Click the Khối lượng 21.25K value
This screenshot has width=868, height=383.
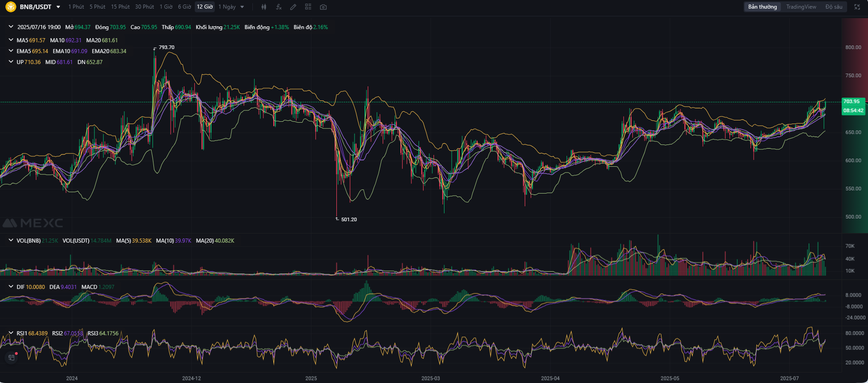point(232,27)
